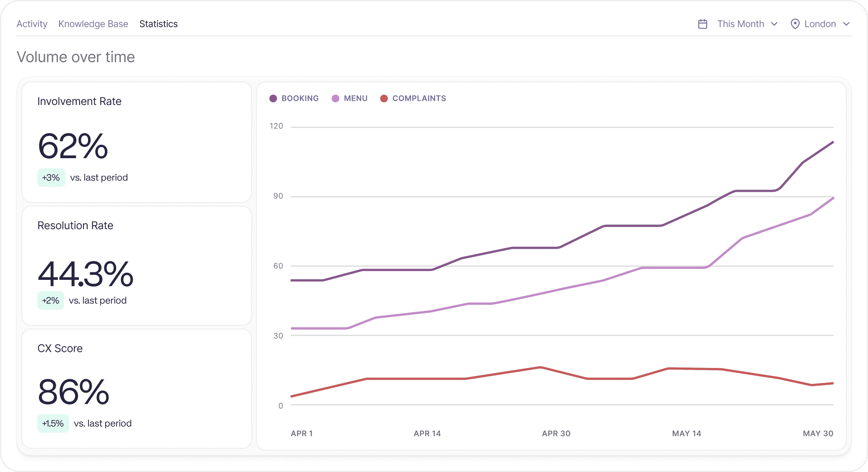Toggle the COMPLAINTS series label
Screen dimensions: 868x472
coord(419,99)
